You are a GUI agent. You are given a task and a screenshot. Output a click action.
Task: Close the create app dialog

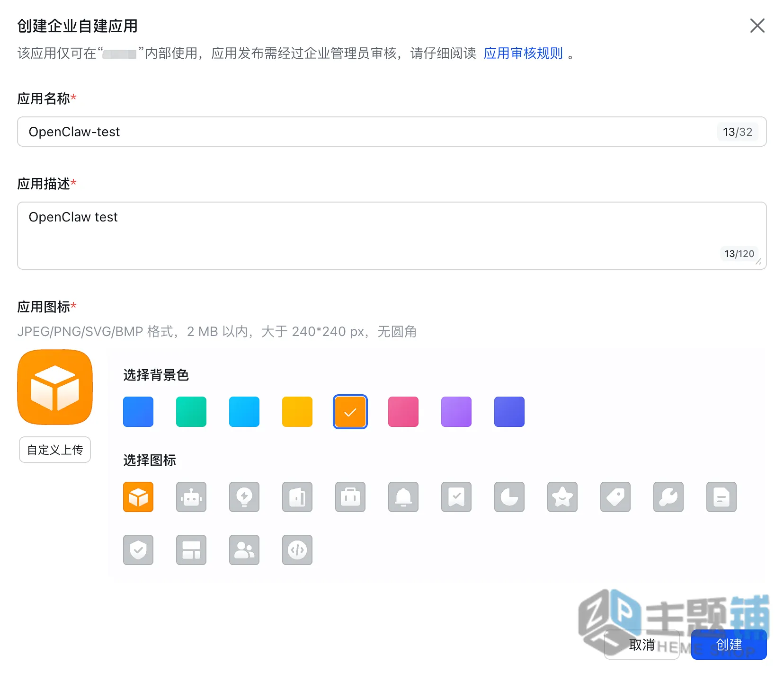757,26
